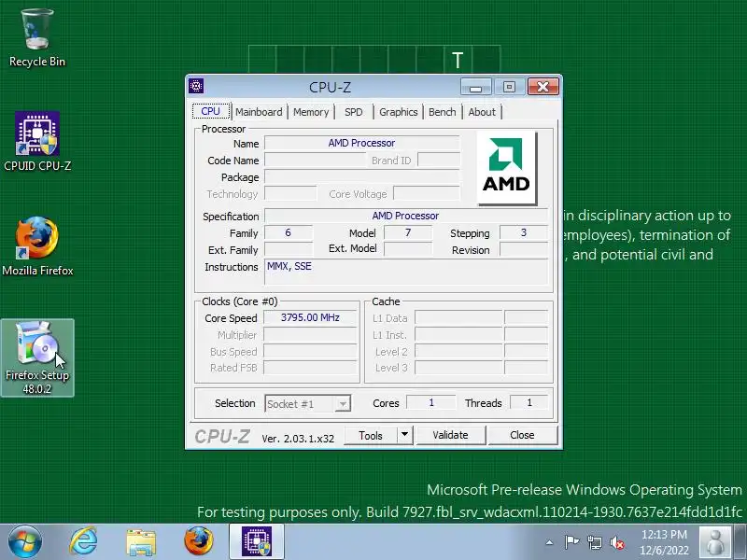Click the Ver. 2.03.1.x32 version text
The width and height of the screenshot is (747, 560).
point(298,439)
